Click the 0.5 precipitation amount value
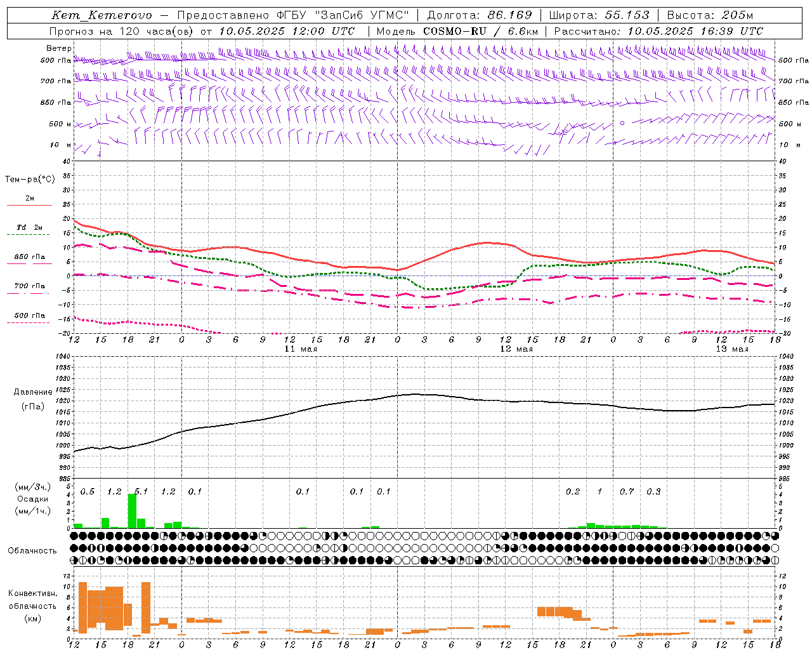Viewport: 812px width, 650px height. (88, 491)
